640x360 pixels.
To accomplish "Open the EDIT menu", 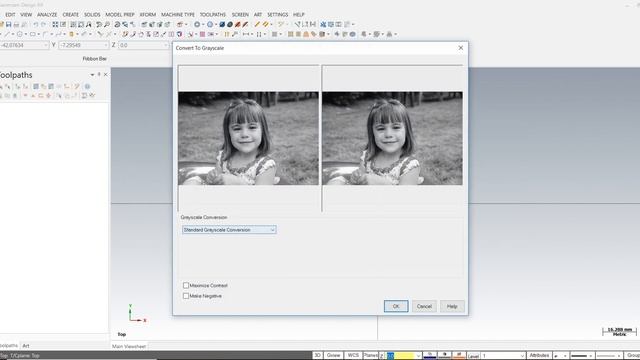I will pyautogui.click(x=10, y=14).
